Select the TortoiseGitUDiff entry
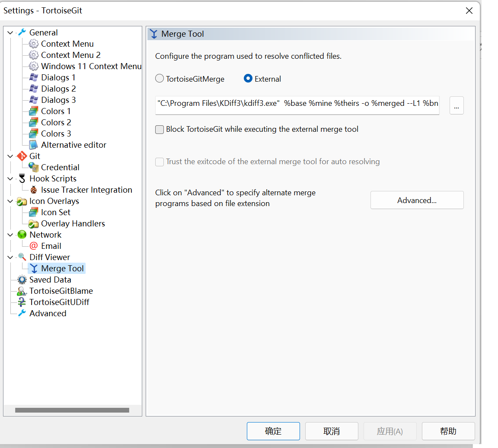Image resolution: width=498 pixels, height=448 pixels. coord(59,302)
